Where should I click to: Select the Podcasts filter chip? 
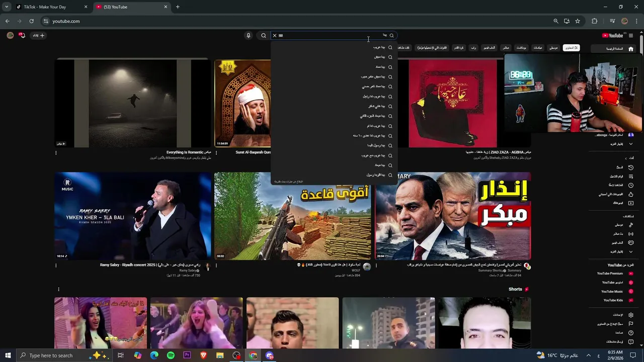click(521, 48)
